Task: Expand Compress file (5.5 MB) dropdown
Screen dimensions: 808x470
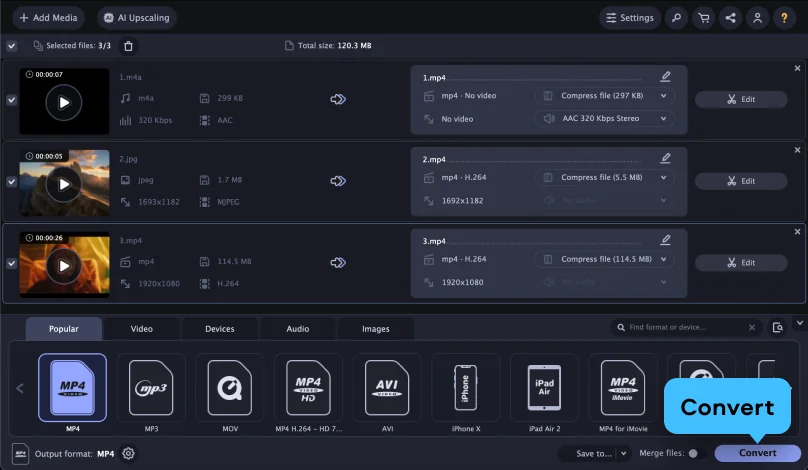Action: pos(604,177)
